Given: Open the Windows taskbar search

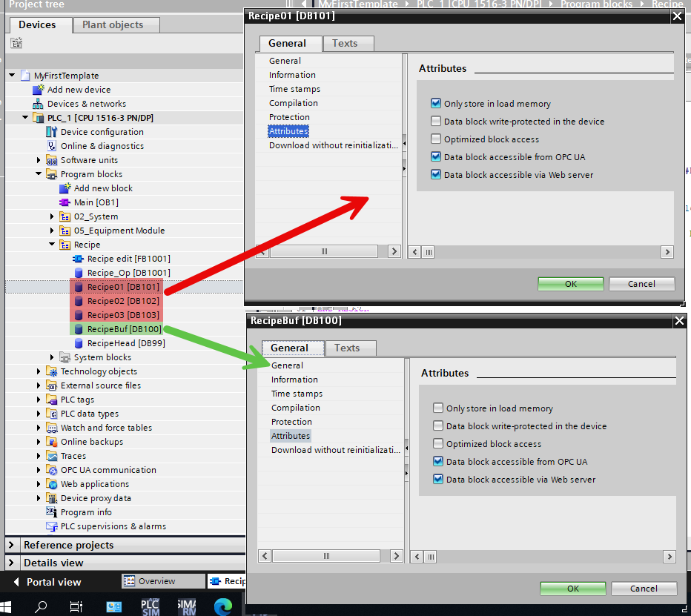Looking at the screenshot, I should (x=41, y=607).
